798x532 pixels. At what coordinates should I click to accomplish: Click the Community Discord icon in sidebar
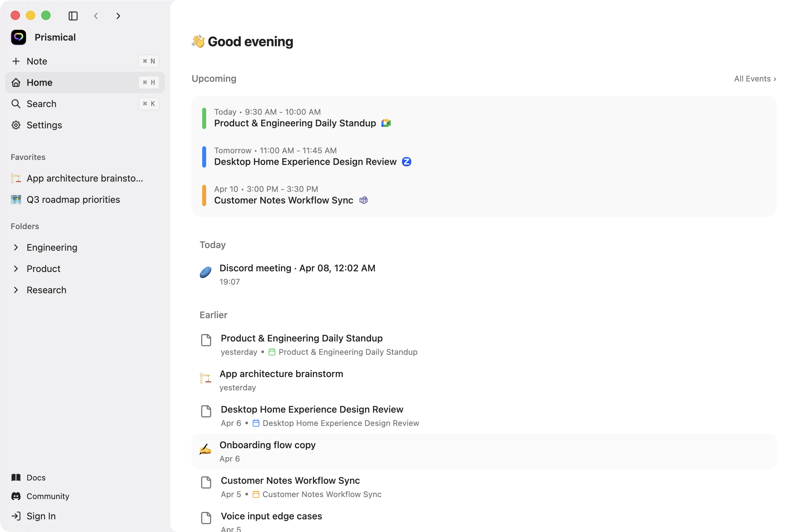[16, 496]
